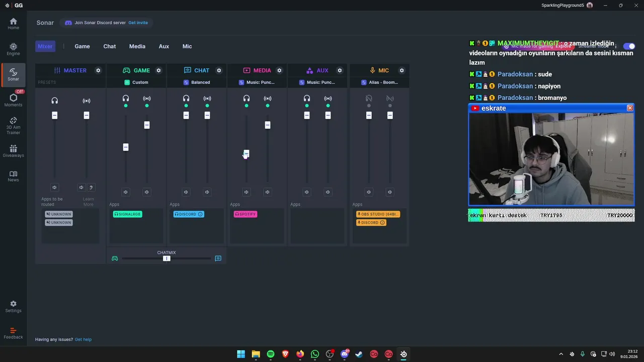Viewport: 644px width, 362px height.
Task: Open the Feedback section in sidebar
Action: tap(13, 333)
